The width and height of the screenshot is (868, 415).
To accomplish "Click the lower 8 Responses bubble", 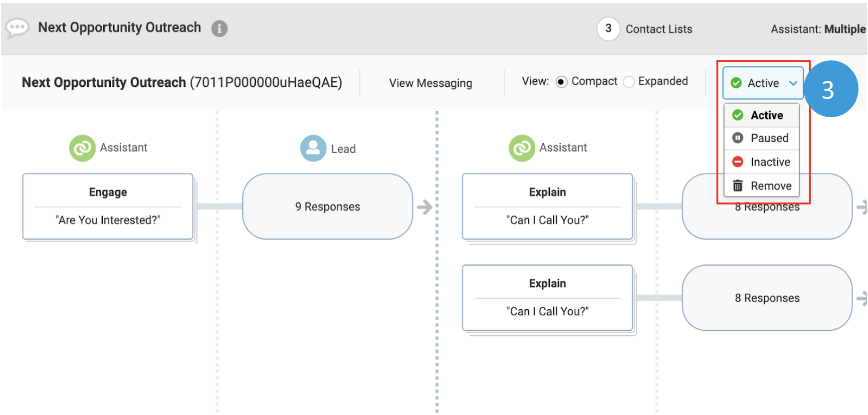I will point(767,298).
